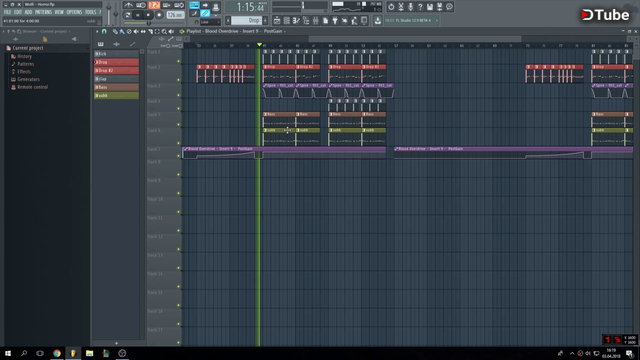Toggle the highlighted orange countdown button

coord(154,5)
